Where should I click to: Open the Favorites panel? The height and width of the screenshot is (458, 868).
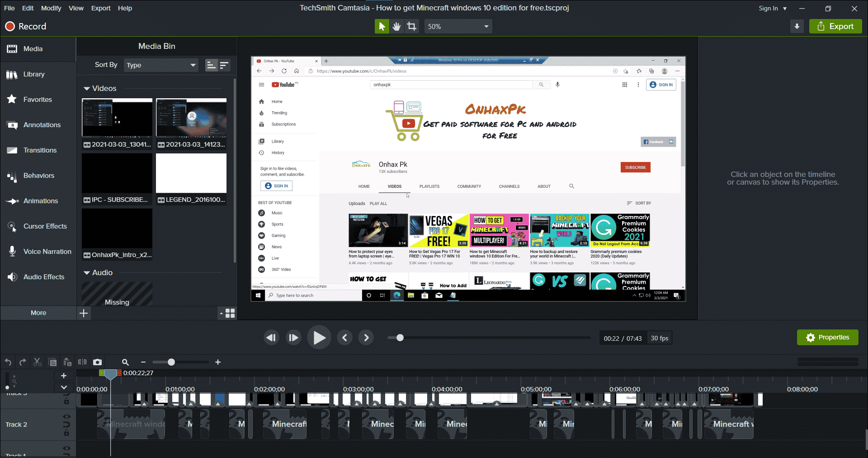pos(38,100)
